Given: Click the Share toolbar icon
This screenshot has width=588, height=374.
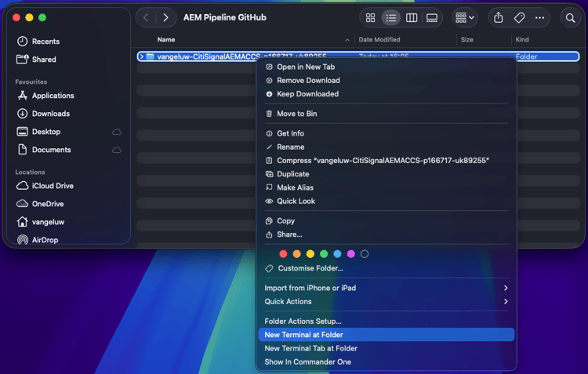Looking at the screenshot, I should click(498, 17).
